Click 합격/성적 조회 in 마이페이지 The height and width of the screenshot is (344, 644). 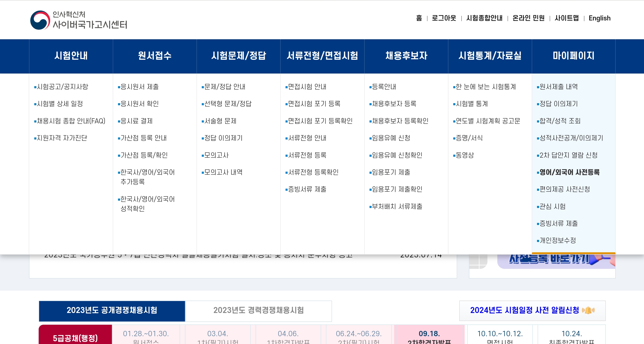tap(560, 121)
